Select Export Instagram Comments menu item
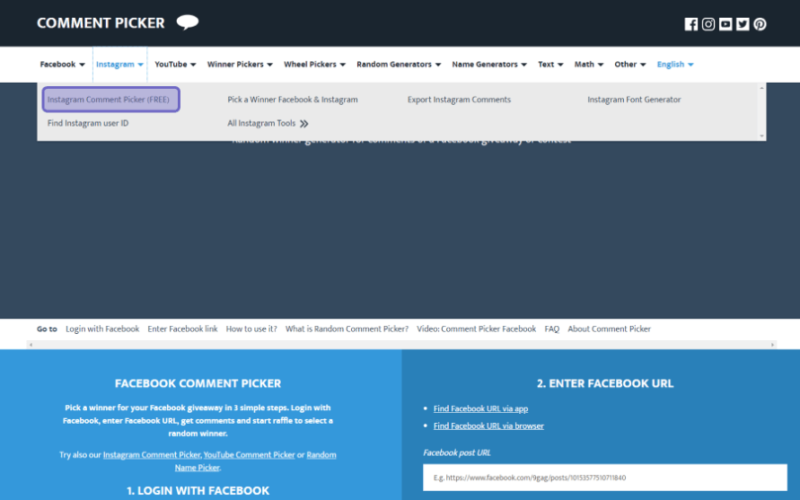Viewport: 800px width, 500px height. click(459, 99)
